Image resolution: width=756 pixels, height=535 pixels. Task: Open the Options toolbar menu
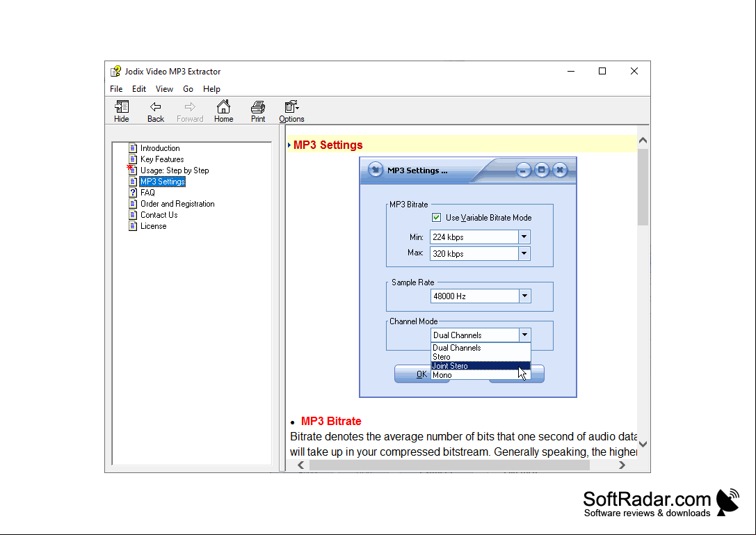click(x=291, y=111)
